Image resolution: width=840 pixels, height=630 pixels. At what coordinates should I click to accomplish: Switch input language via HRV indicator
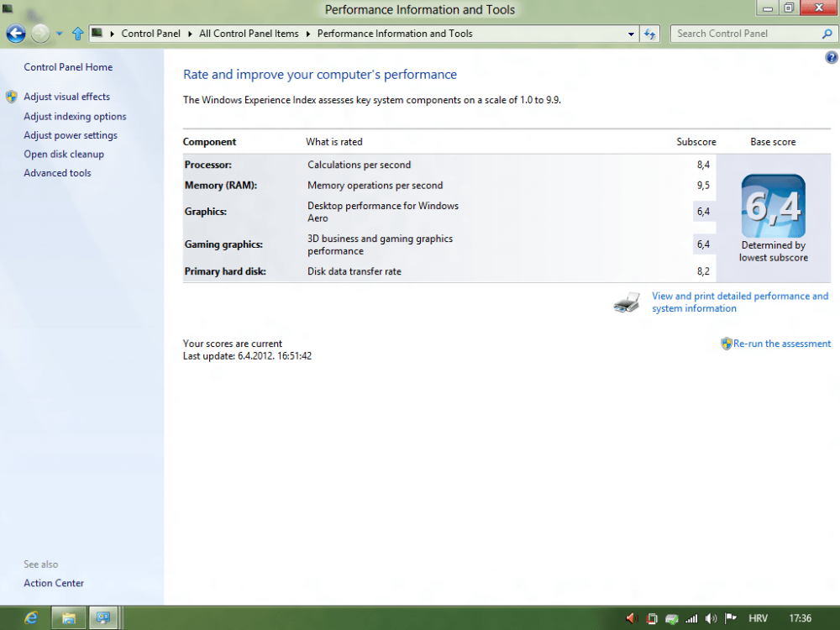pyautogui.click(x=758, y=618)
